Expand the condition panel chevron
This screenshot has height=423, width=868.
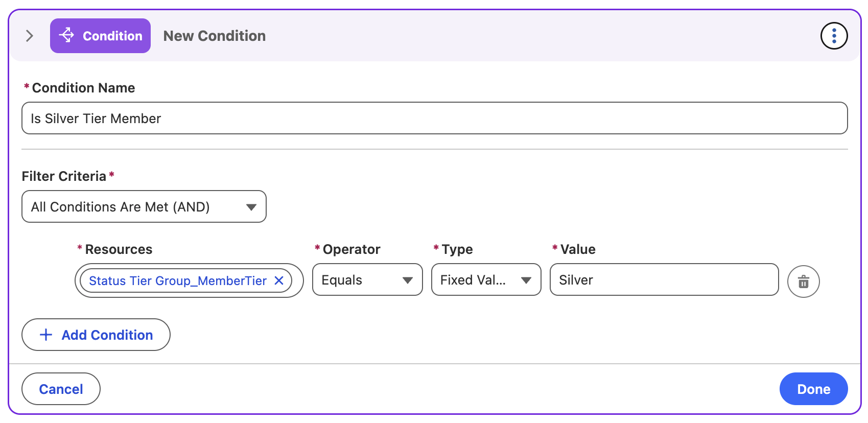tap(30, 36)
